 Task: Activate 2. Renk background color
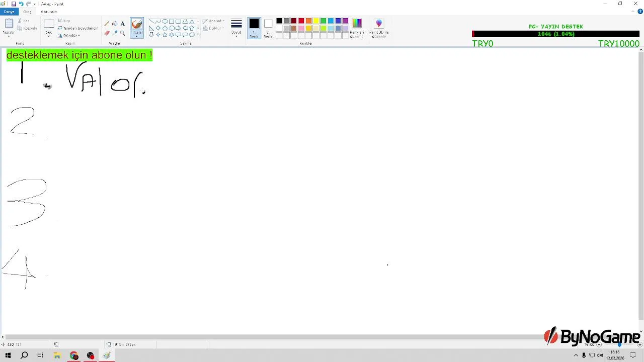(x=268, y=28)
